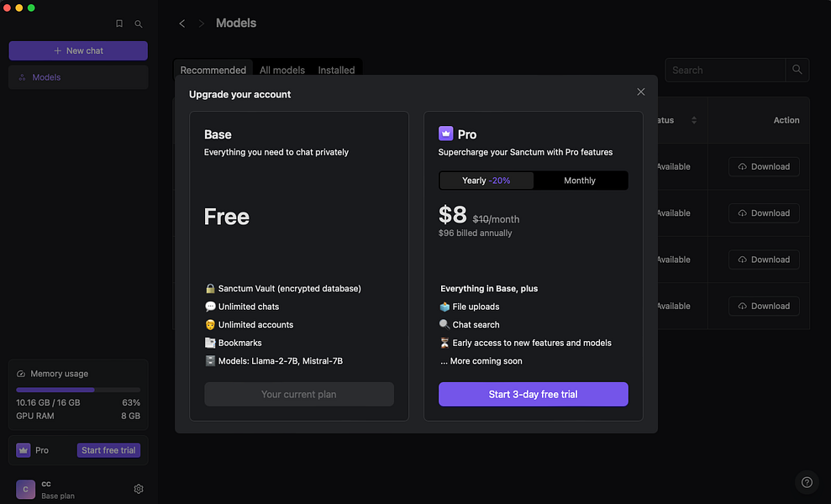Click the search magnifier beside Search field
Viewport: 831px width, 504px height.
[x=797, y=70]
